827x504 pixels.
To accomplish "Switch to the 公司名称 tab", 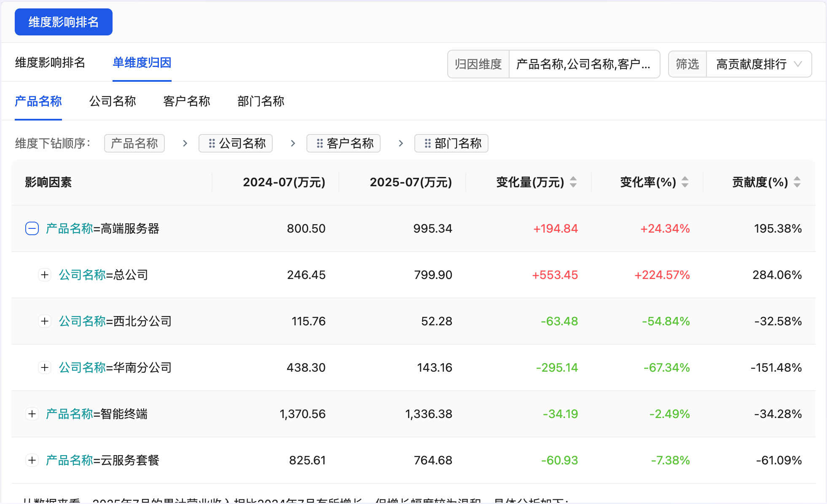I will point(112,101).
